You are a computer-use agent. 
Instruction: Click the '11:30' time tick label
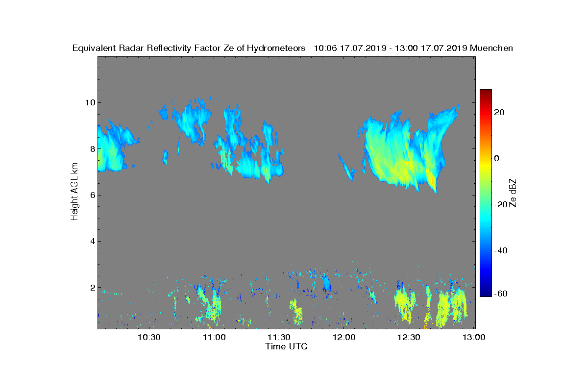(279, 337)
